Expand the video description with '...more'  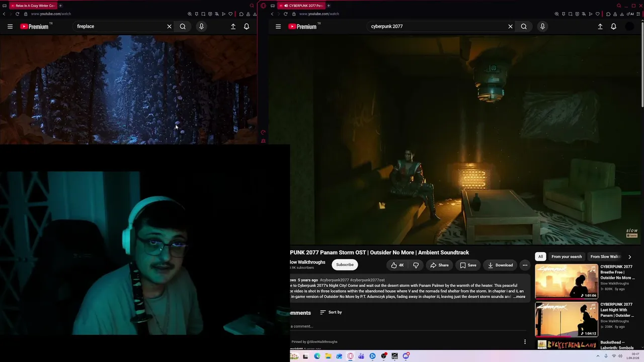click(519, 297)
